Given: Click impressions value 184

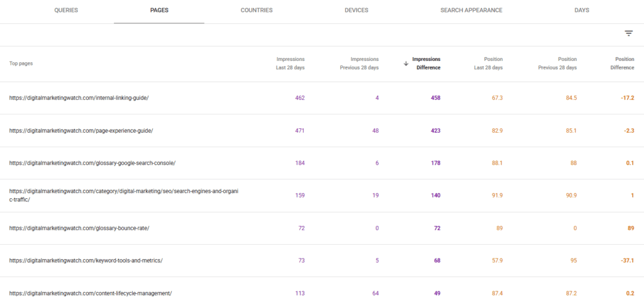Looking at the screenshot, I should point(300,163).
